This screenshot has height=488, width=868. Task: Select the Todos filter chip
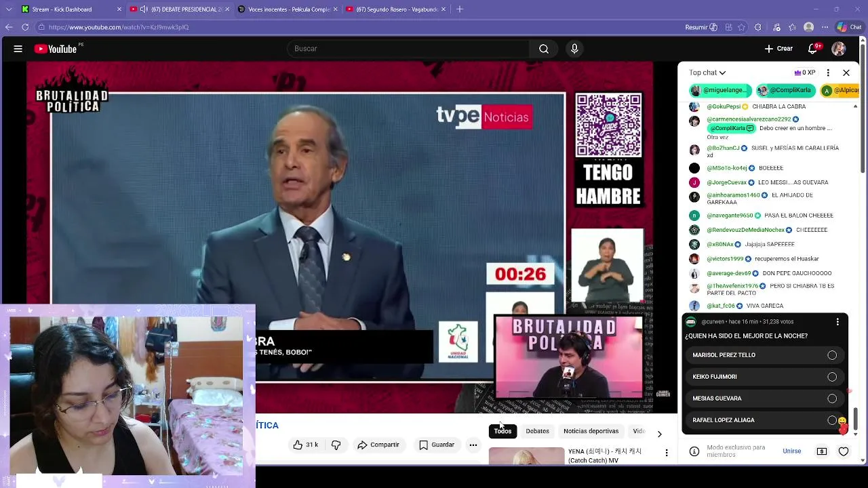pos(502,431)
